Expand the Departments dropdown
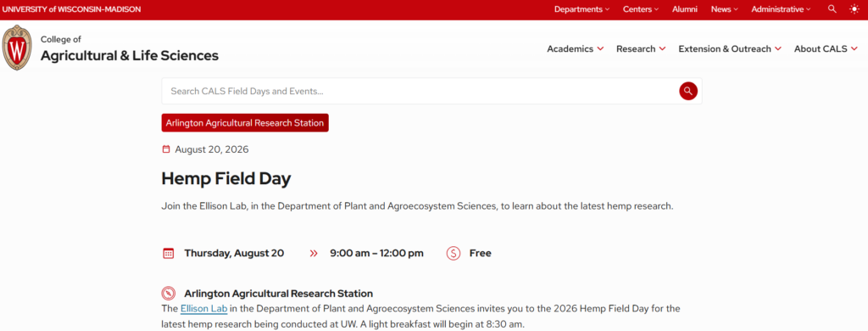Image resolution: width=868 pixels, height=331 pixels. pos(581,8)
